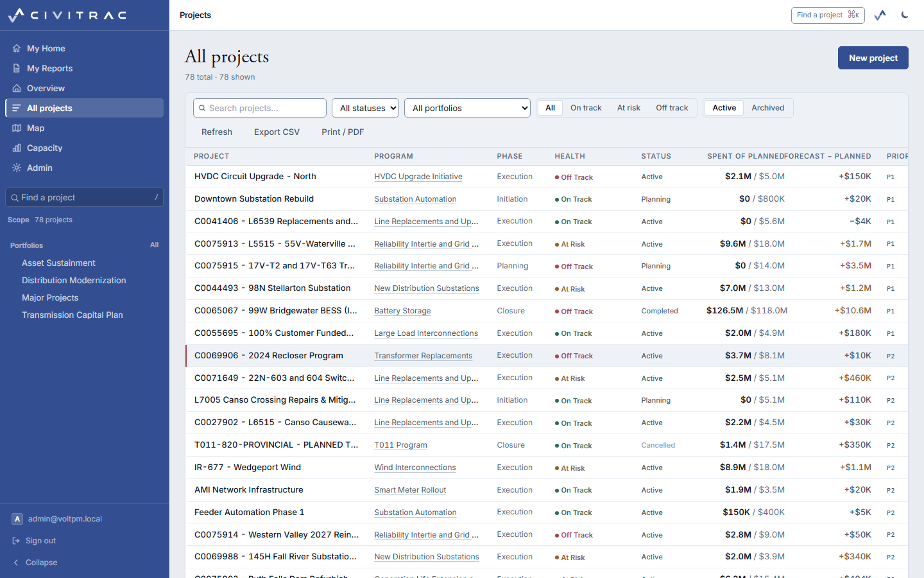Open Downtown Substation Rebuild project
Image resolution: width=924 pixels, height=578 pixels.
pos(254,199)
